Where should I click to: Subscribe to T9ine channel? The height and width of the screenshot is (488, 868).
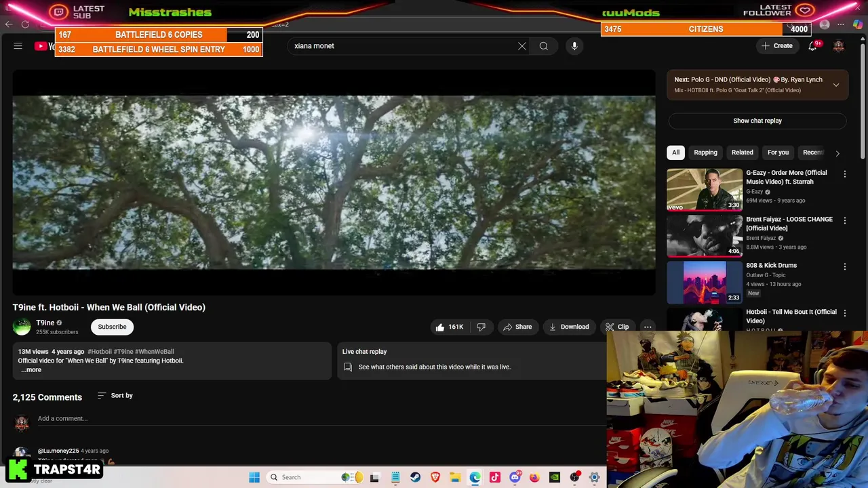pyautogui.click(x=112, y=327)
